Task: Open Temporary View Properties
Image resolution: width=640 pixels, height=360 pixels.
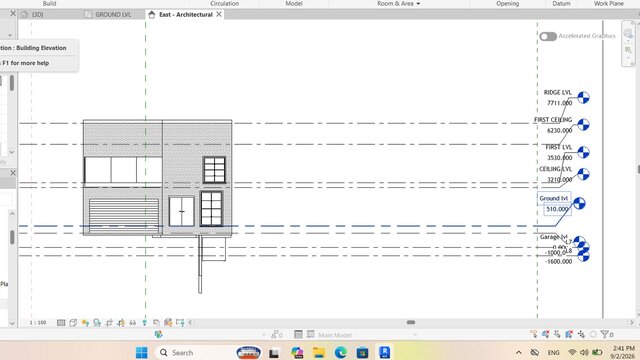Action: tap(156, 322)
